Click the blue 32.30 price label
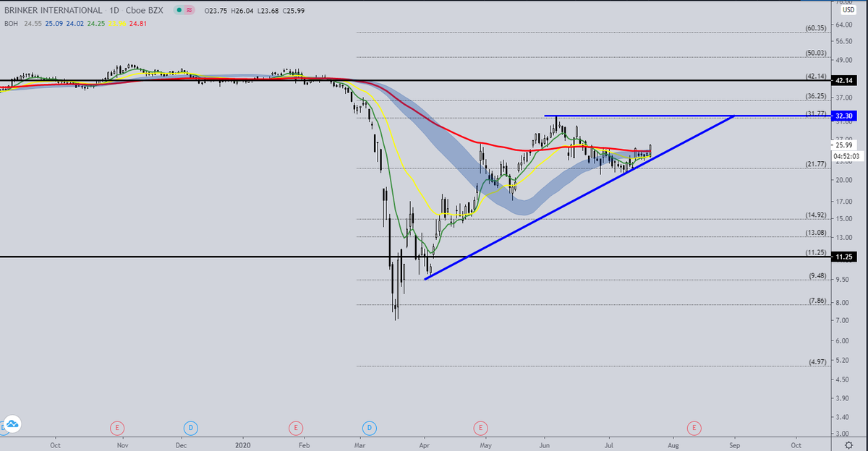 (845, 116)
